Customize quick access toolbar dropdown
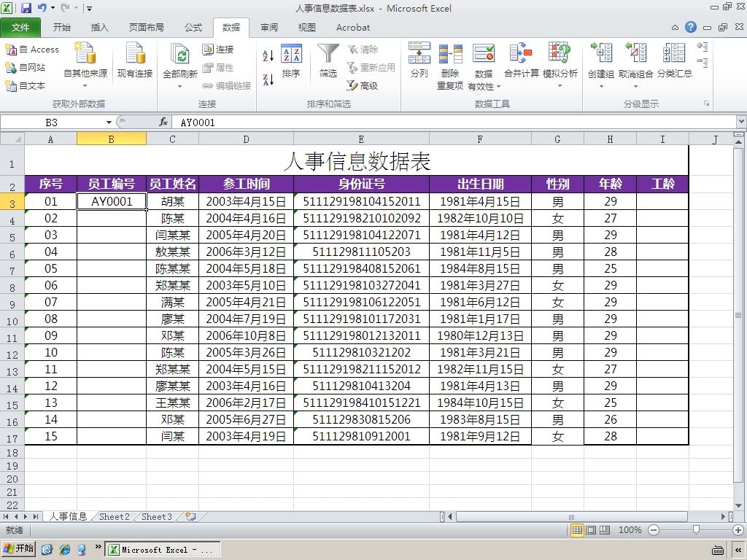Image resolution: width=747 pixels, height=560 pixels. [89, 8]
